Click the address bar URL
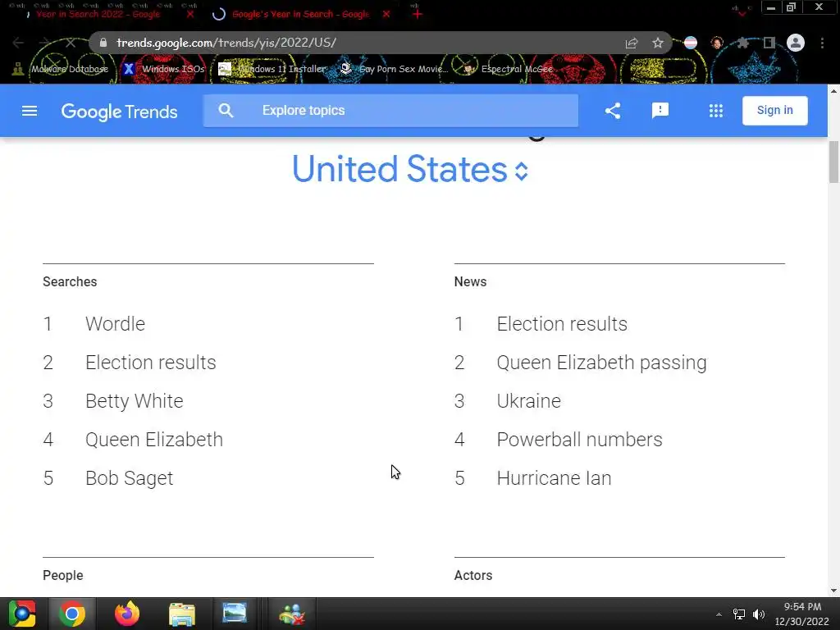The image size is (840, 630). 226,43
